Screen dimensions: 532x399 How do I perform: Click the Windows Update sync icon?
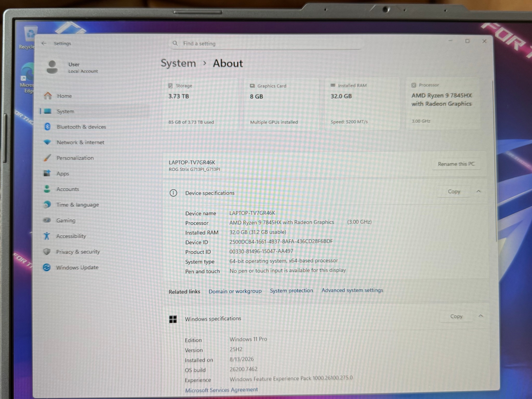(x=47, y=267)
